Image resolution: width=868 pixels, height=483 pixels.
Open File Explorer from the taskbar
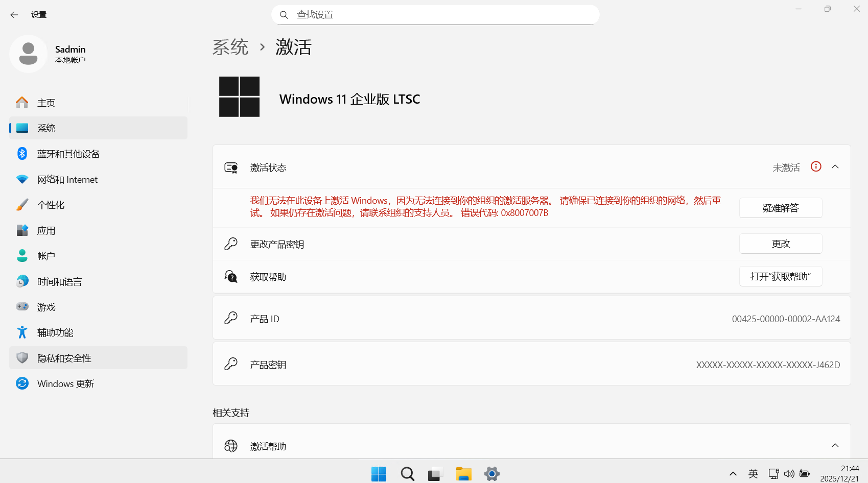[x=463, y=474]
